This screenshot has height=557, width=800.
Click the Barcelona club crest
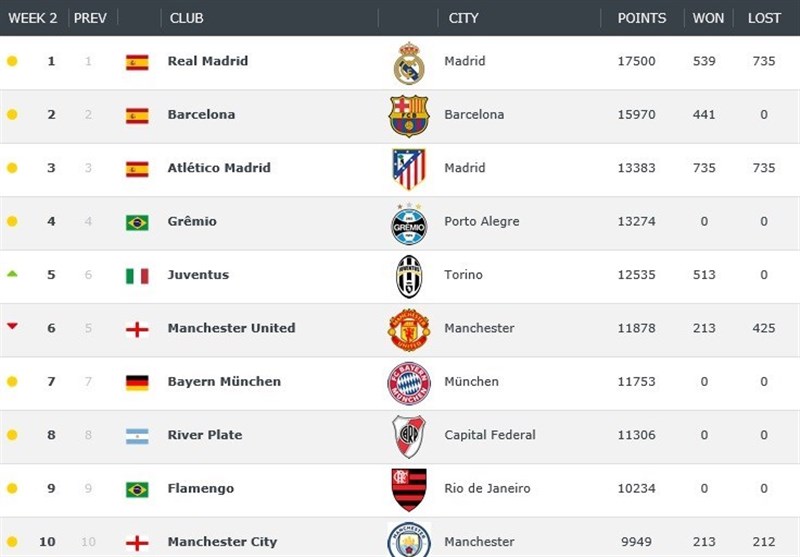pos(409,116)
